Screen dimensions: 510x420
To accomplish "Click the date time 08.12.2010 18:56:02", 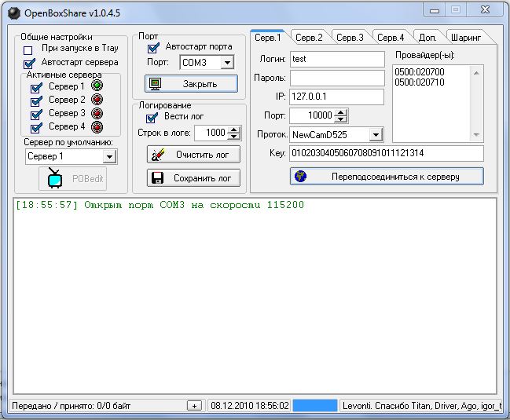I will tap(250, 406).
